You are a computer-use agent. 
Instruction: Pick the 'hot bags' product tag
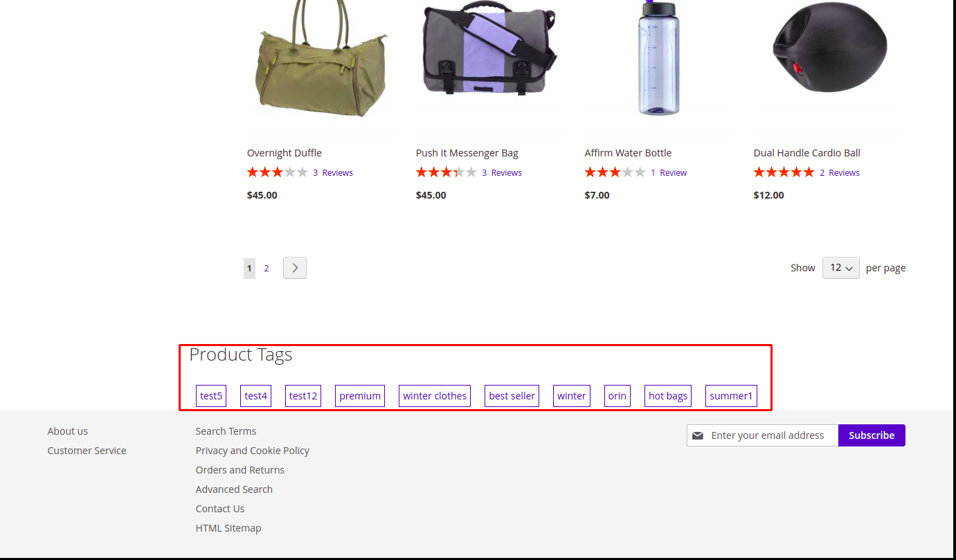pos(667,396)
